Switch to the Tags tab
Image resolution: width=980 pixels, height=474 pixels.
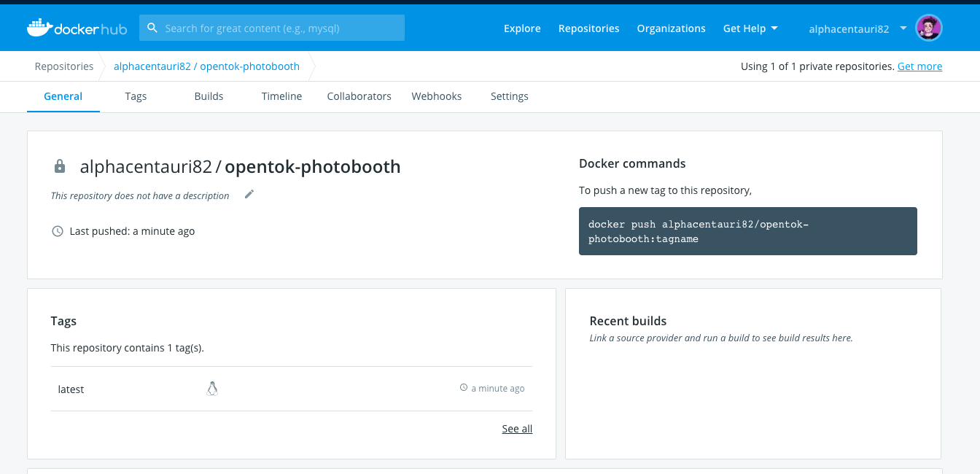pyautogui.click(x=136, y=96)
